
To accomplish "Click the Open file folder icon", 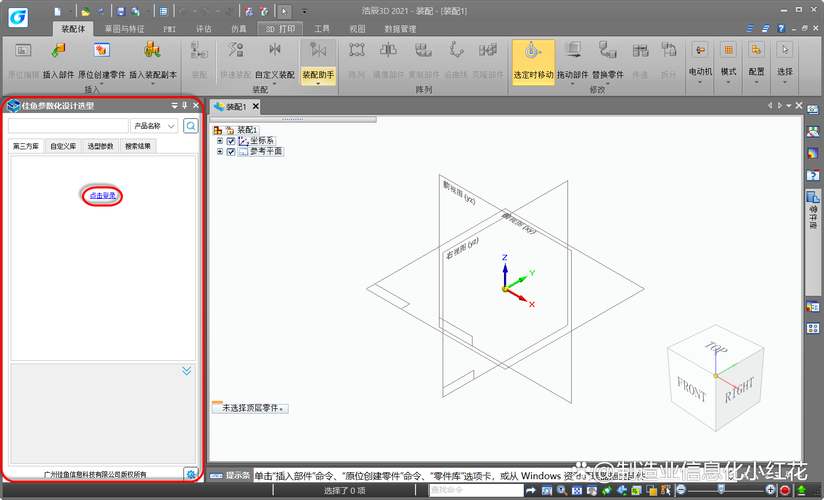I will click(86, 11).
